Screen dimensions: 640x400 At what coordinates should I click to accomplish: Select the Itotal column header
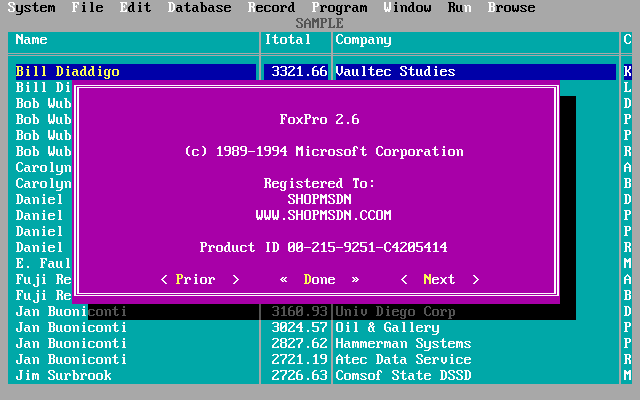click(x=288, y=40)
